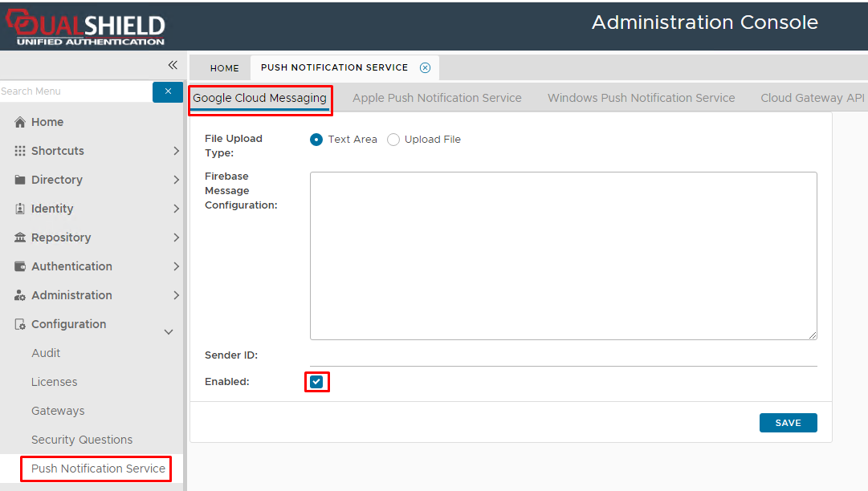The image size is (868, 491).
Task: Click the Administration user-gear icon
Action: [20, 295]
